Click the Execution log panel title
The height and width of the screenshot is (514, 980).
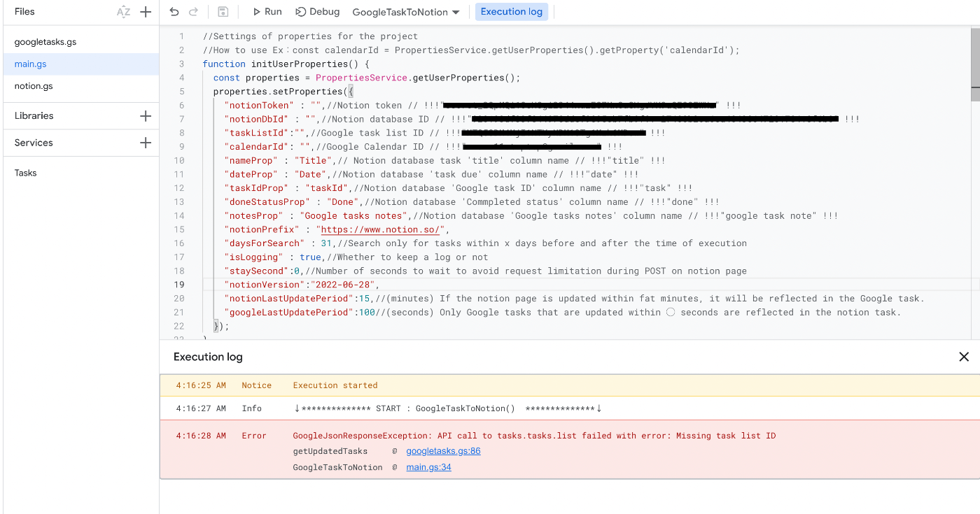coord(208,357)
